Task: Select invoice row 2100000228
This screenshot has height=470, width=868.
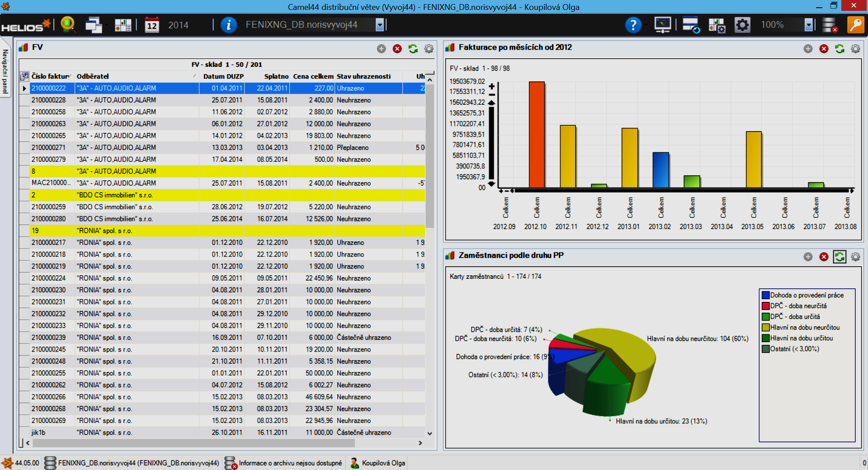Action: (222, 100)
